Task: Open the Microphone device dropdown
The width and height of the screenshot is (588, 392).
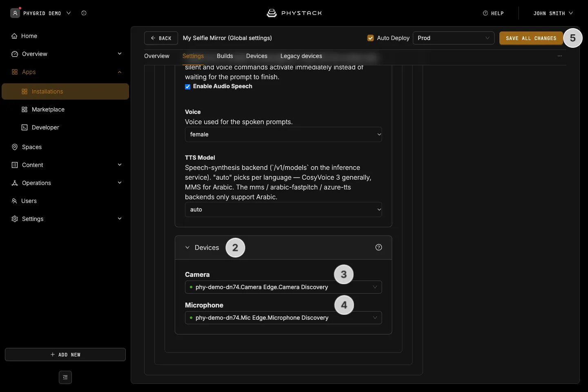Action: (x=283, y=318)
